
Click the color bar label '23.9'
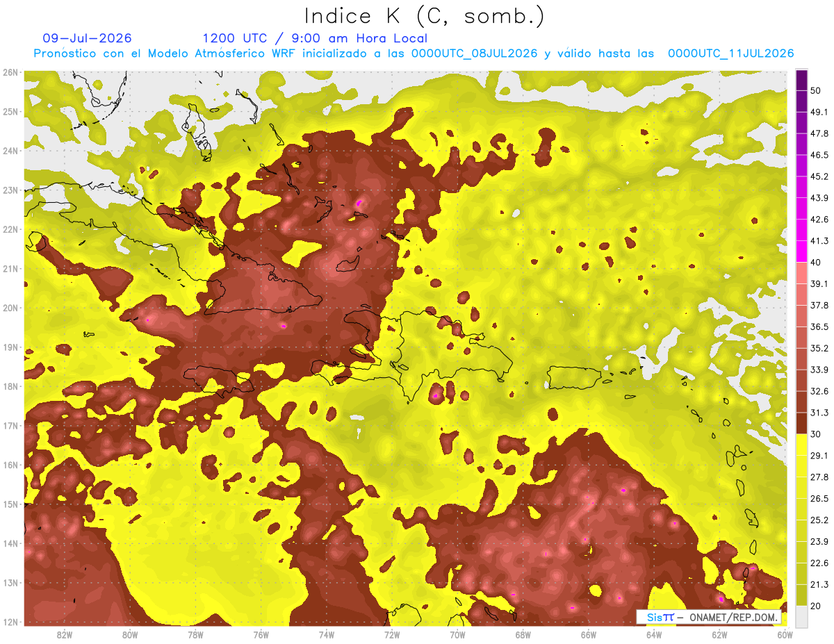(819, 542)
